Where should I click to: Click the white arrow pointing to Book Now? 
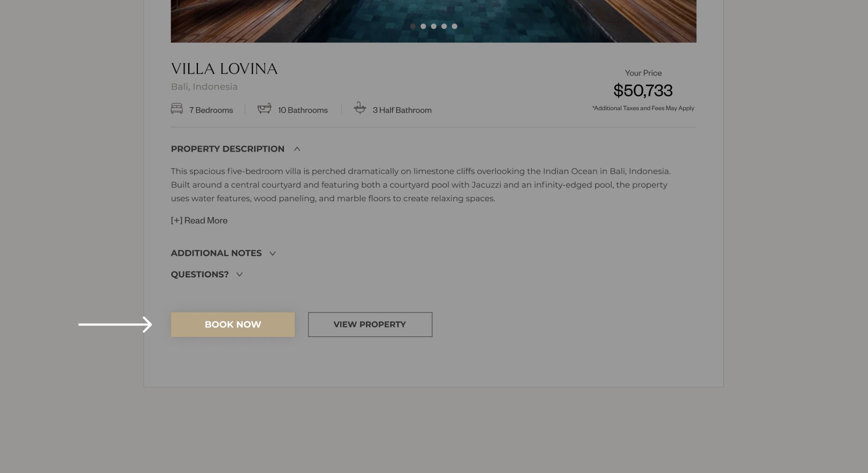[115, 324]
